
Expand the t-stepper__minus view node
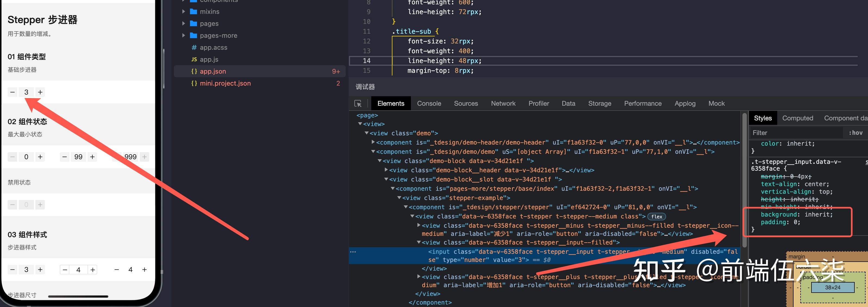pos(419,225)
